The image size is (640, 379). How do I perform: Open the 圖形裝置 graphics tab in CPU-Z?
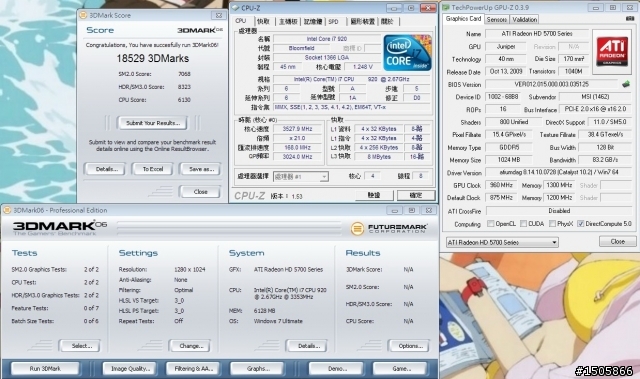point(362,22)
